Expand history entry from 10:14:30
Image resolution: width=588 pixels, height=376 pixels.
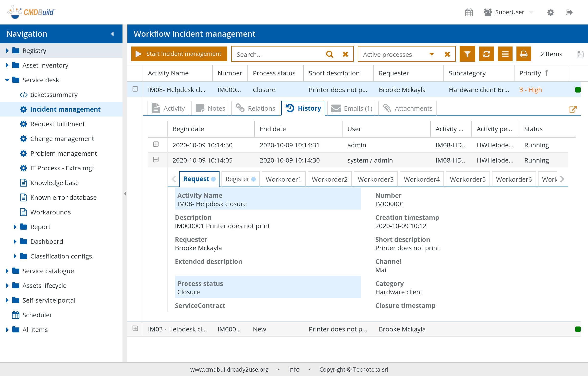coord(156,144)
